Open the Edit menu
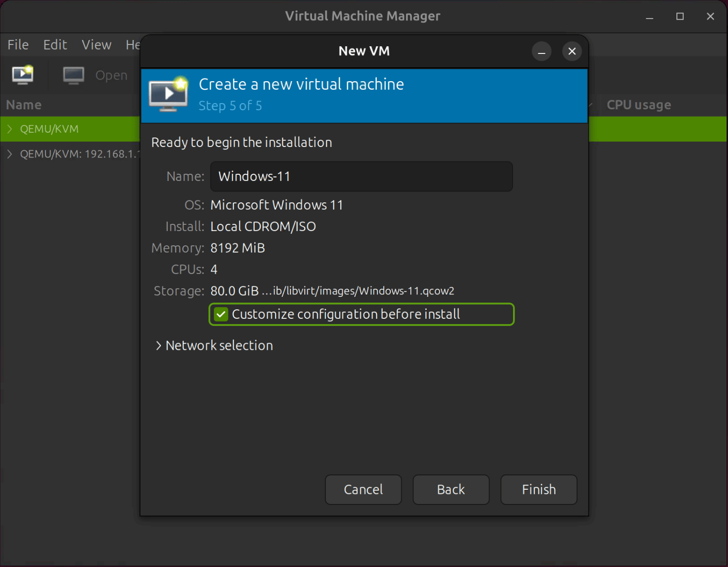Image resolution: width=728 pixels, height=567 pixels. (x=54, y=44)
